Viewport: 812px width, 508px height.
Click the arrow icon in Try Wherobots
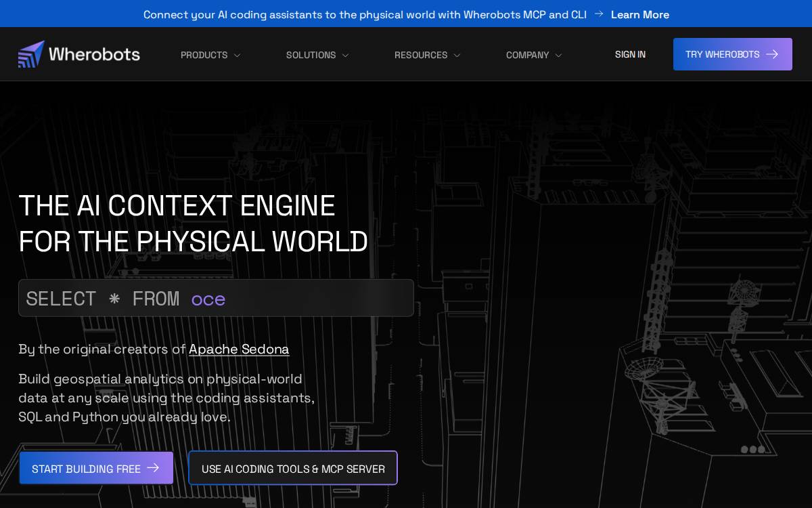point(772,54)
